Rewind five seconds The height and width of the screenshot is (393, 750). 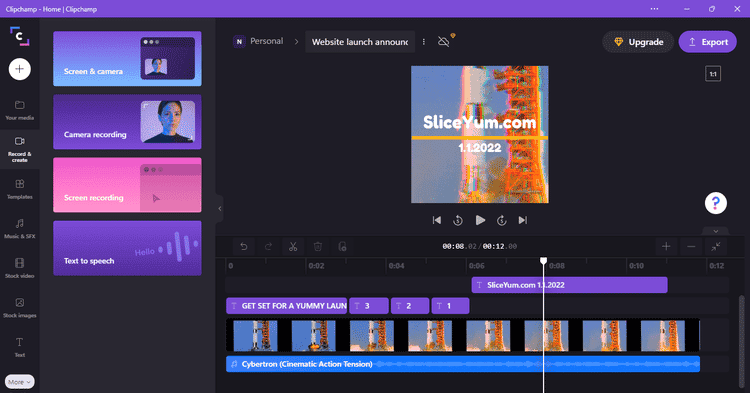458,220
